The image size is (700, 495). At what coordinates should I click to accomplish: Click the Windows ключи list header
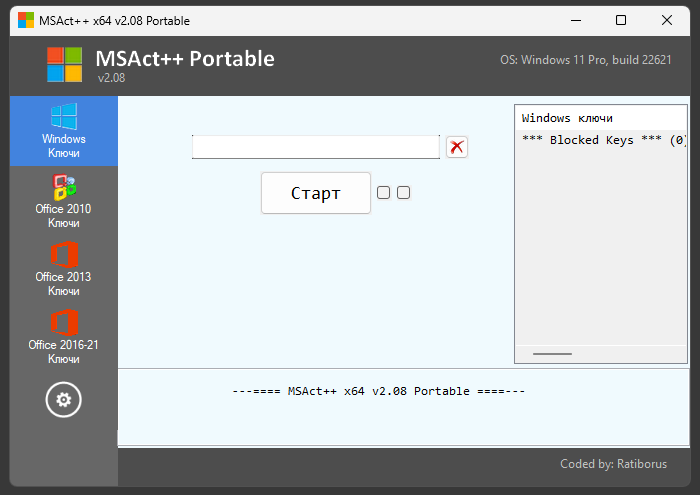567,118
